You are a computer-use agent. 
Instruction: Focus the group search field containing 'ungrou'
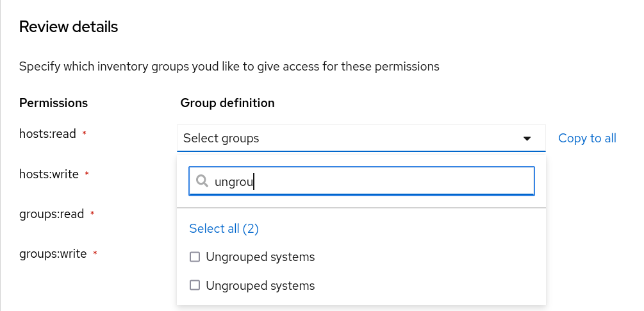pos(372,181)
